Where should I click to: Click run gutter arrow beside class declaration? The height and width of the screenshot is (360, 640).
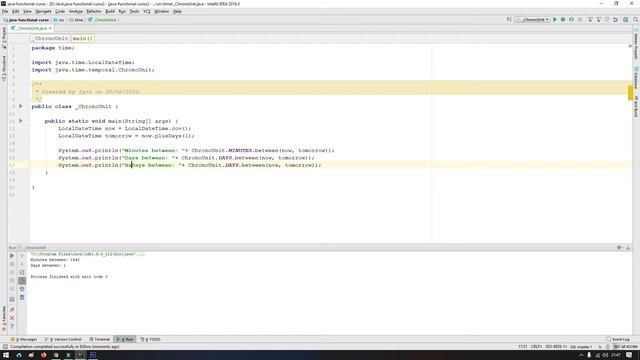click(21, 106)
